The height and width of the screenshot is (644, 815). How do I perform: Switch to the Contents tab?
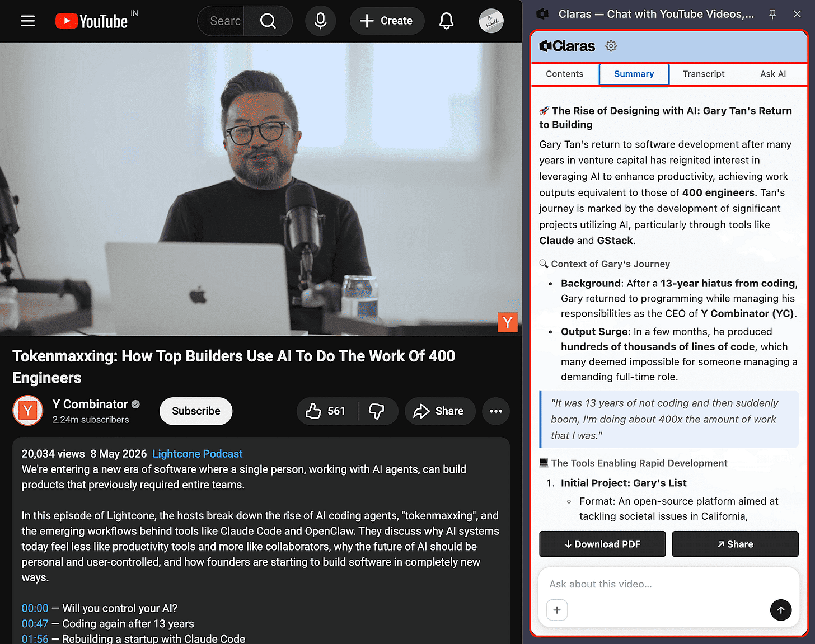565,74
